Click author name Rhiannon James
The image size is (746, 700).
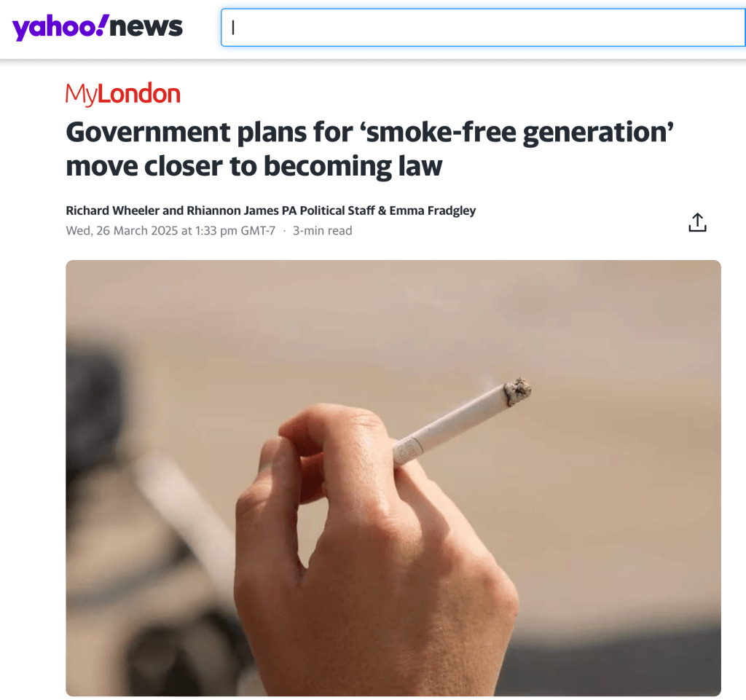(232, 211)
